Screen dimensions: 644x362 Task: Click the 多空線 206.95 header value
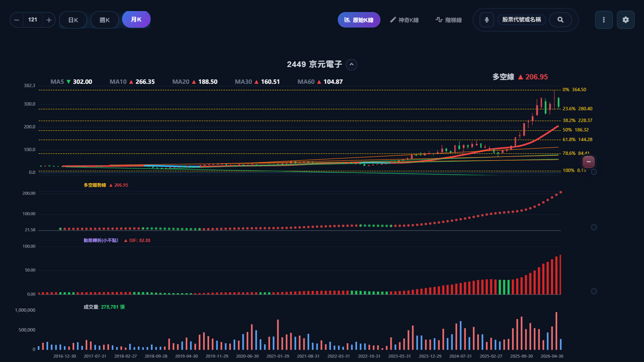[x=520, y=77]
